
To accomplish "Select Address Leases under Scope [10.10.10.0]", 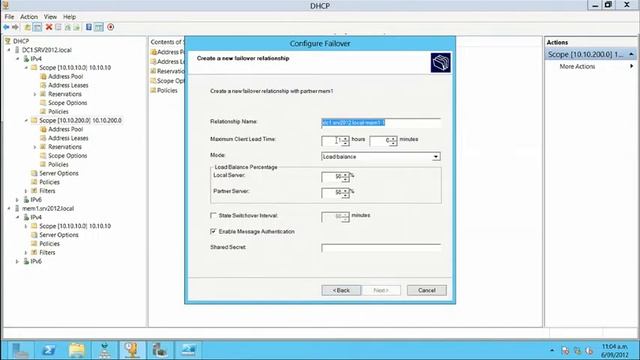I will tap(68, 85).
